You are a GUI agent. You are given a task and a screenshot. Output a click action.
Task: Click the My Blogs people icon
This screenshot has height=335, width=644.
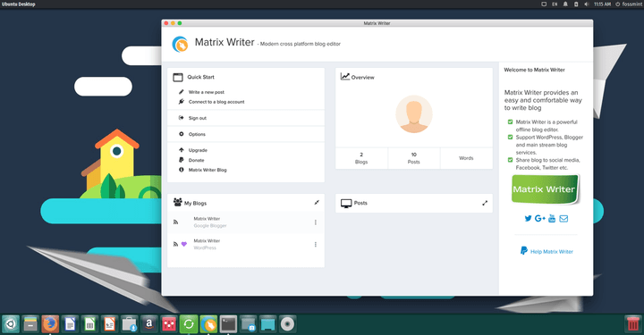pyautogui.click(x=177, y=202)
